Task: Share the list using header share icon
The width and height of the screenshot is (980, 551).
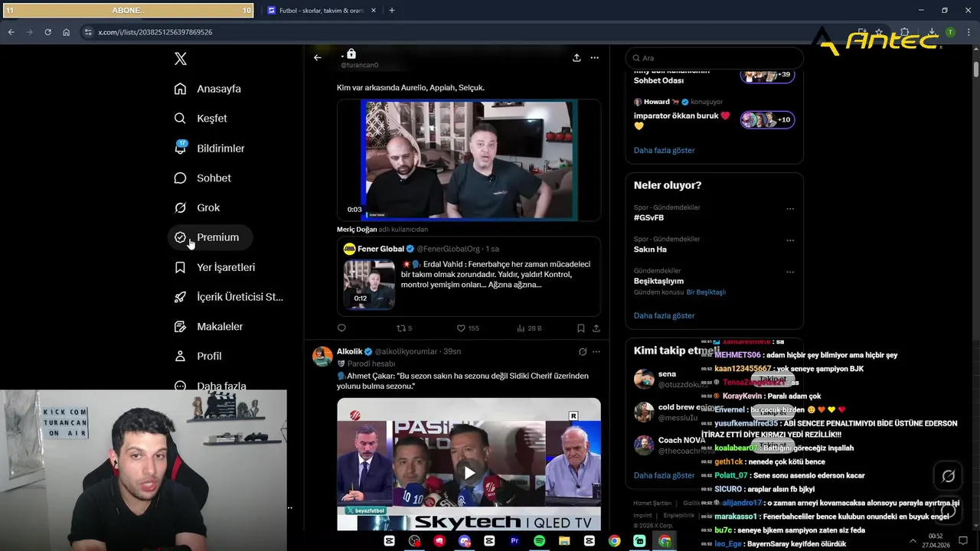Action: point(577,57)
